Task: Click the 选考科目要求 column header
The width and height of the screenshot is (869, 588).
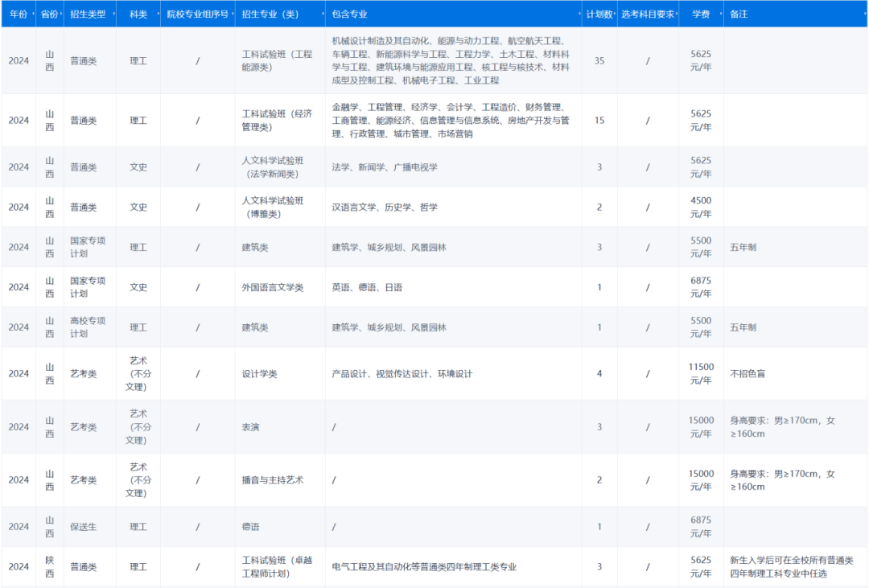Action: click(648, 13)
